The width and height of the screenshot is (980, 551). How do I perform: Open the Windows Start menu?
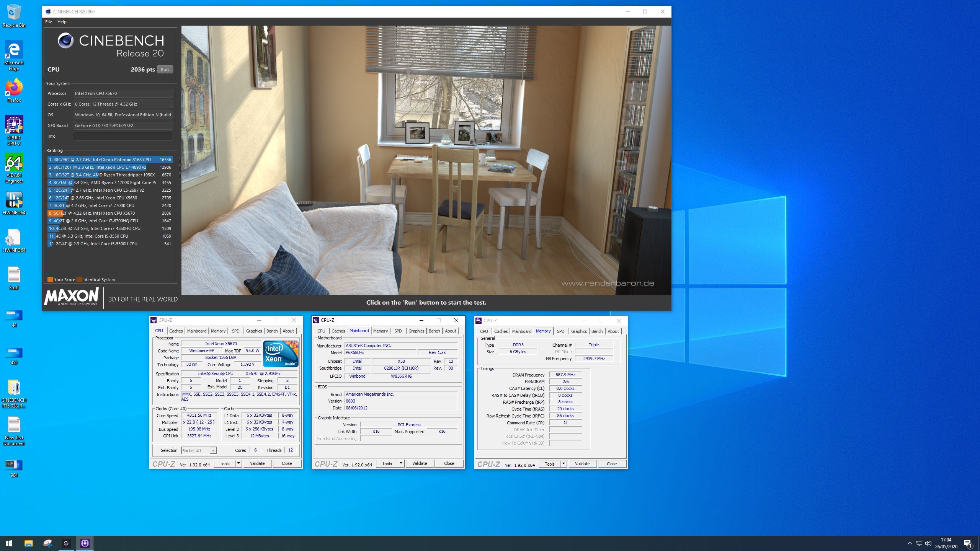9,543
